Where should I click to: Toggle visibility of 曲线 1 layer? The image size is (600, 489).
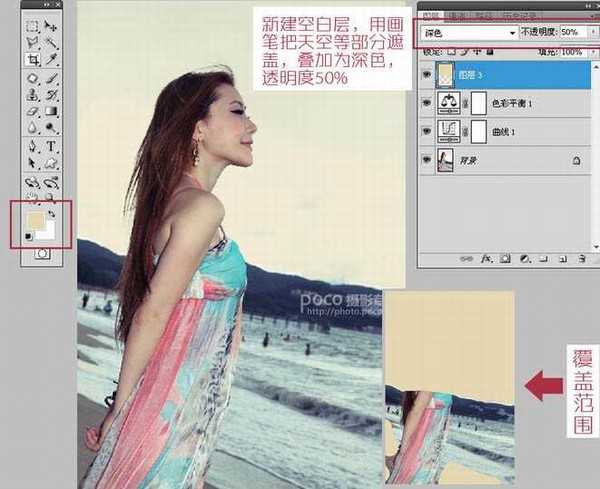[x=428, y=130]
